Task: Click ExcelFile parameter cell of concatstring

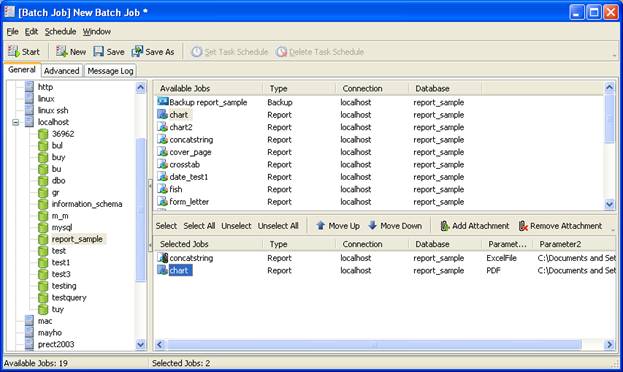Action: coord(501,258)
